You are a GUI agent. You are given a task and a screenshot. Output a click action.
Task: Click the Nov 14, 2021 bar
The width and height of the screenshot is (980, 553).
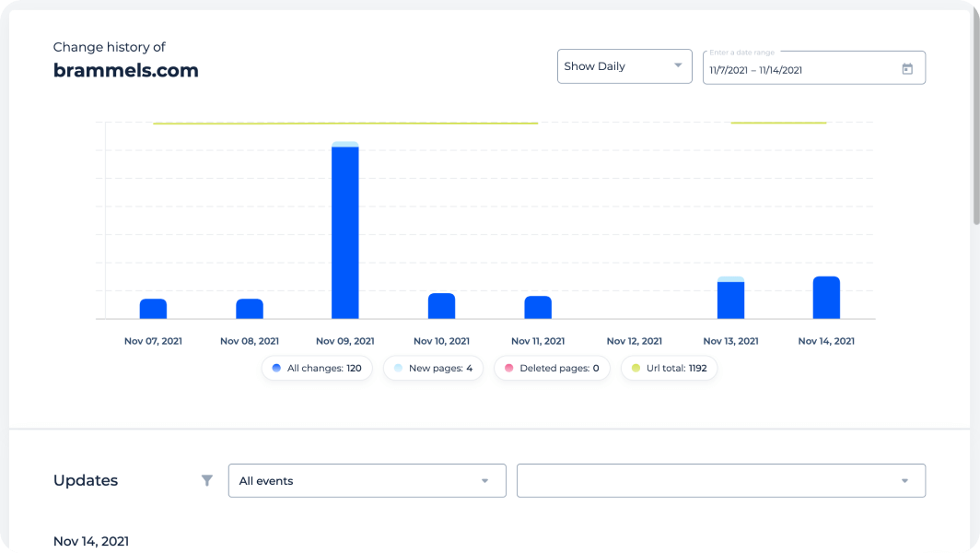click(x=826, y=298)
